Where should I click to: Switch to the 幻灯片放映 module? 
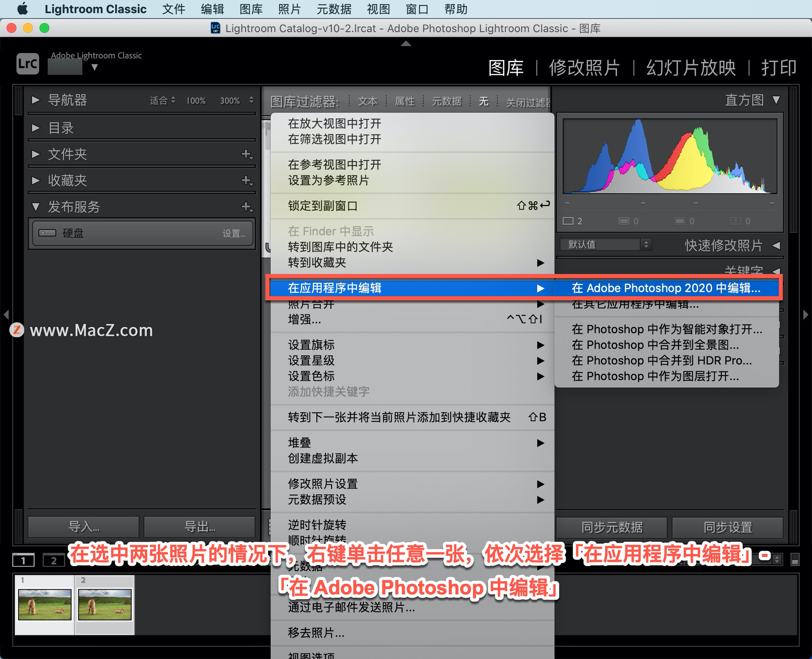(691, 68)
